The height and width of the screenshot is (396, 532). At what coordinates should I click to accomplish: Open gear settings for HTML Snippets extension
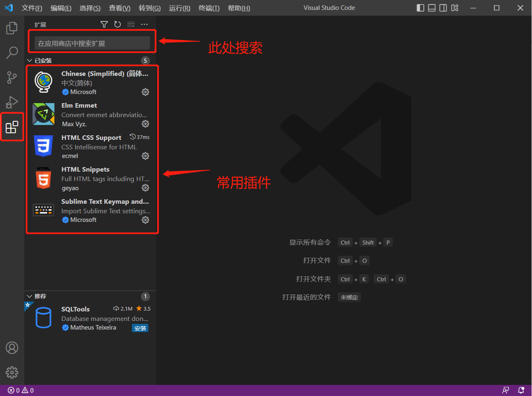point(145,188)
